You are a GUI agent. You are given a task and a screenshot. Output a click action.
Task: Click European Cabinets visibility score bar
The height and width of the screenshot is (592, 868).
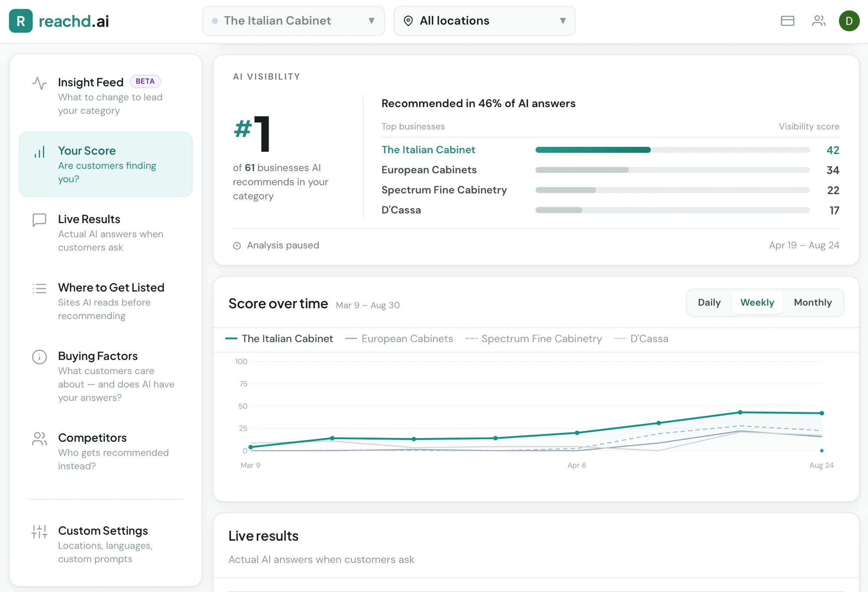tap(672, 170)
